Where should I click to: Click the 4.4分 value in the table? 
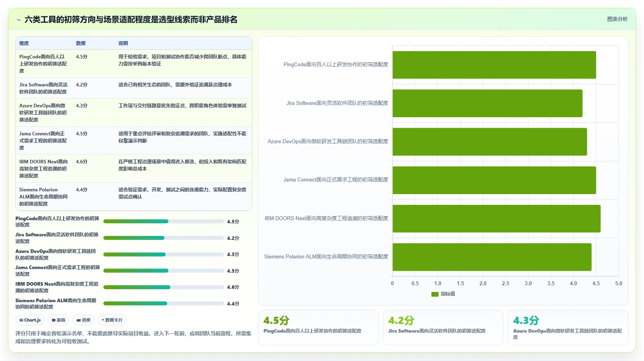(x=82, y=190)
